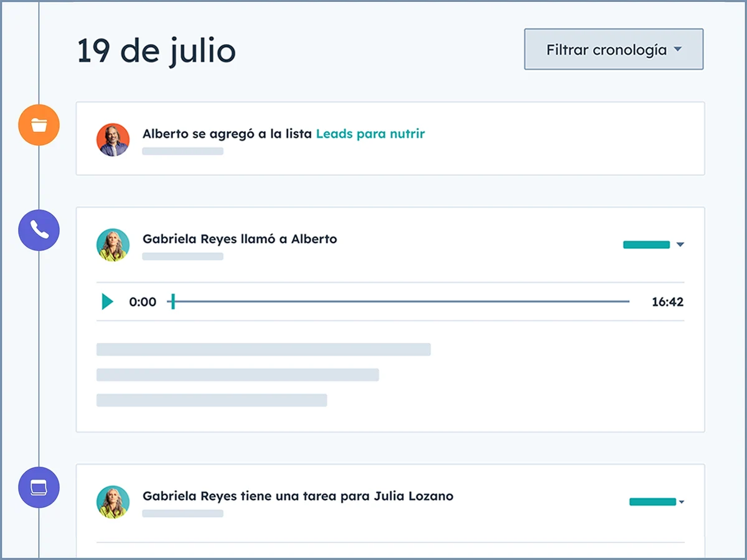The width and height of the screenshot is (747, 560).
Task: Expand the dropdown on the task entry
Action: point(683,502)
